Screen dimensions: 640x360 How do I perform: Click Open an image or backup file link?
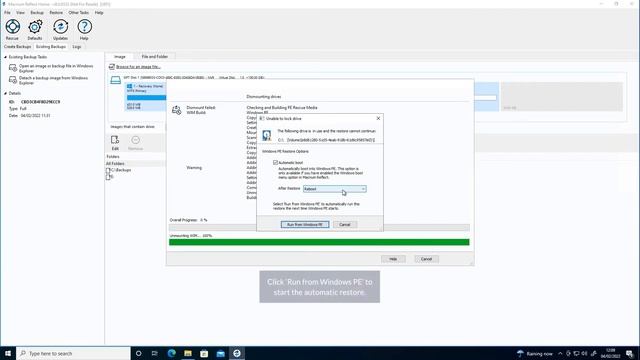(x=56, y=68)
